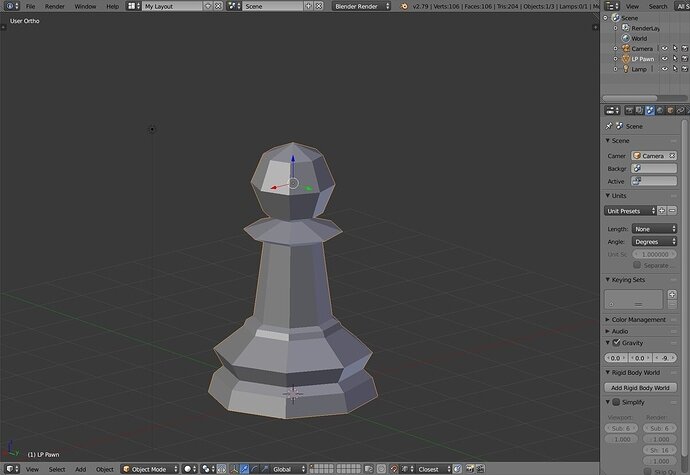Click the Lamp bulb icon in outliner
Image resolution: width=690 pixels, height=475 pixels.
point(626,69)
